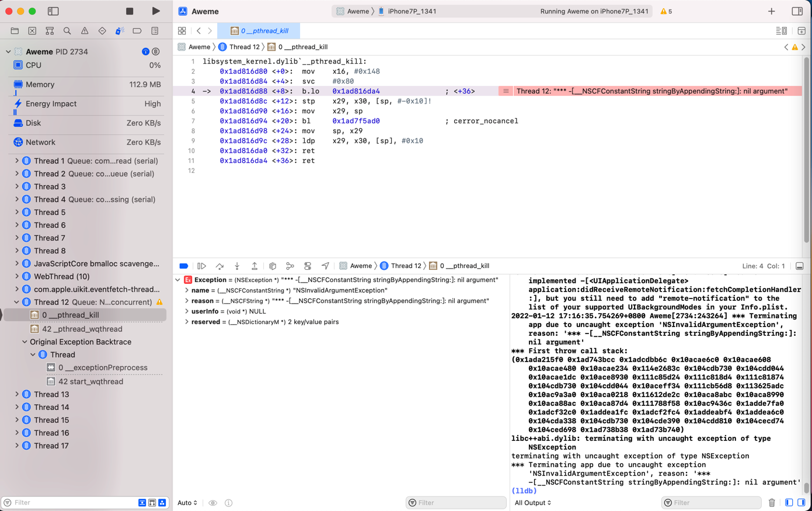Go forward in editor history
This screenshot has width=812, height=511.
(210, 31)
